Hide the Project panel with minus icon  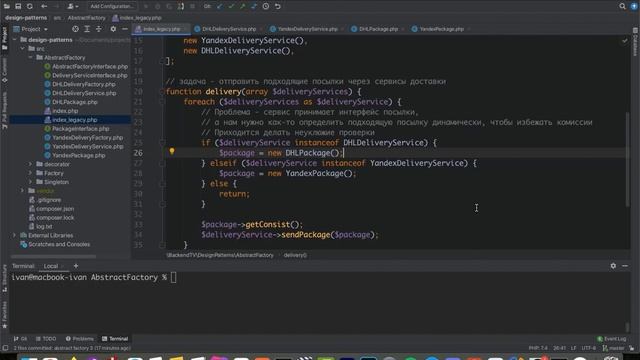point(124,29)
